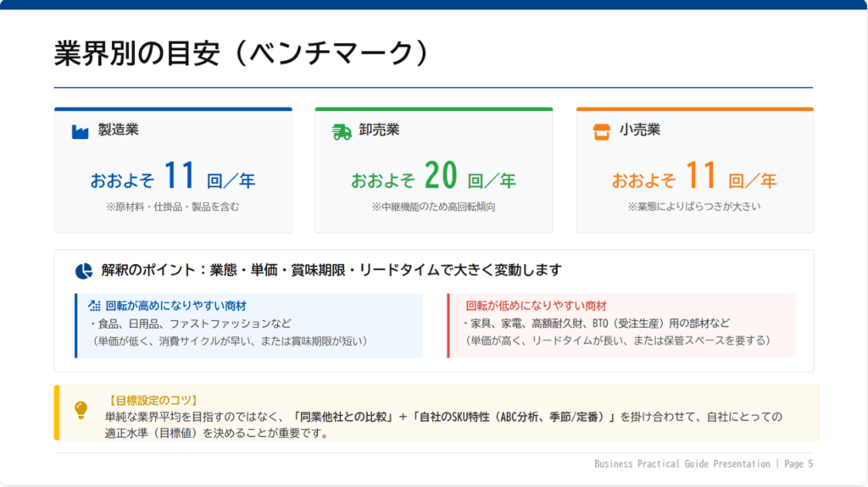Select the slide title 業界別の目安（ベンチマーク）
Viewport: 868px width, 487px height.
coord(242,53)
